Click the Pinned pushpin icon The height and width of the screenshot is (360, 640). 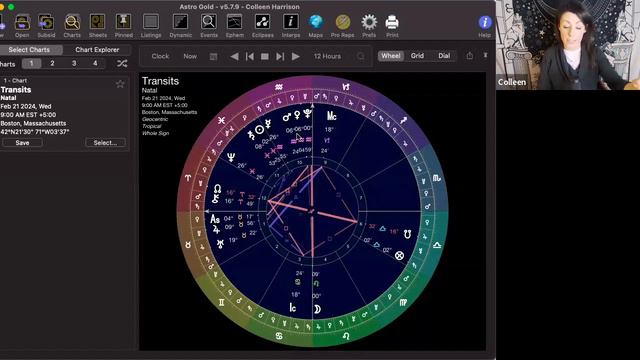click(124, 22)
